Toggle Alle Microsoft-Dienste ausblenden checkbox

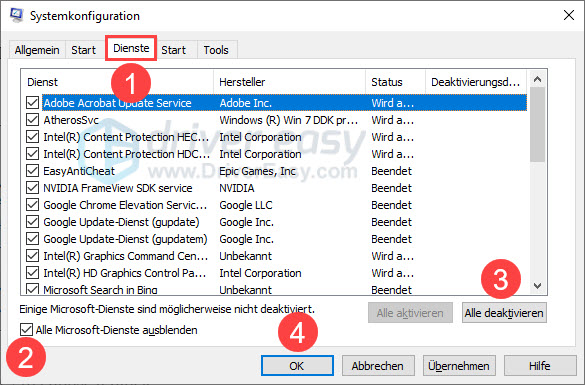[x=26, y=330]
